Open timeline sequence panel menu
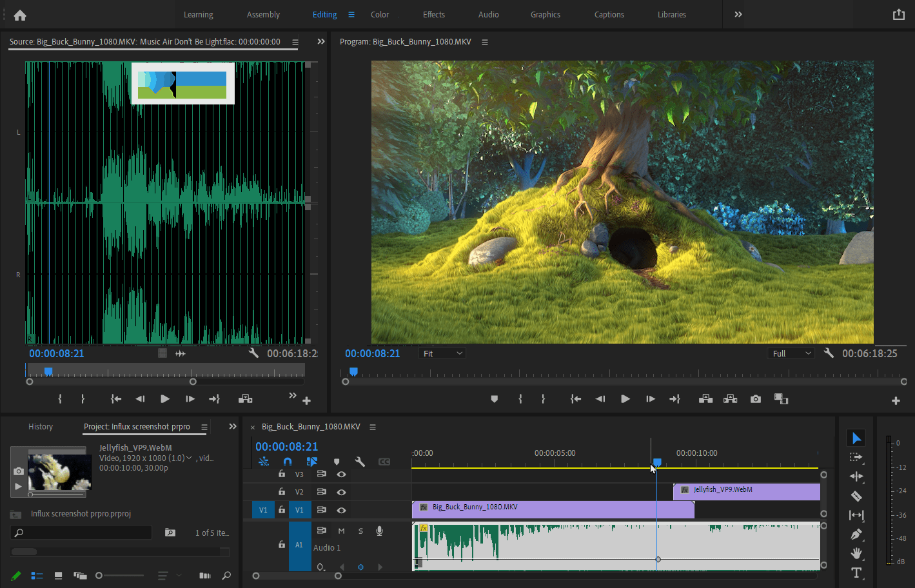The height and width of the screenshot is (588, 915). (x=372, y=427)
